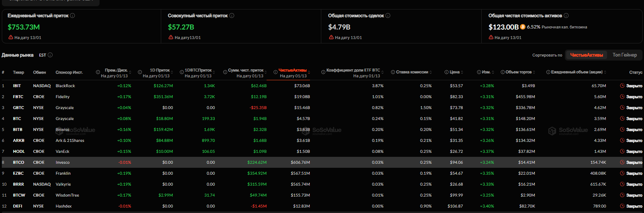Image resolution: width=644 pixels, height=213 pixels.
Task: Click the info icon beside EST
Action: pyautogui.click(x=50, y=55)
